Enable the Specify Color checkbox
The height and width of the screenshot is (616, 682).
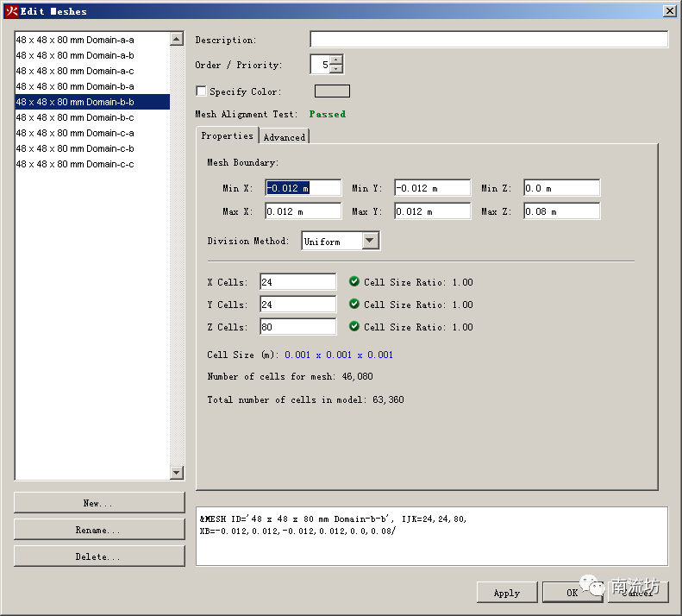tap(202, 91)
